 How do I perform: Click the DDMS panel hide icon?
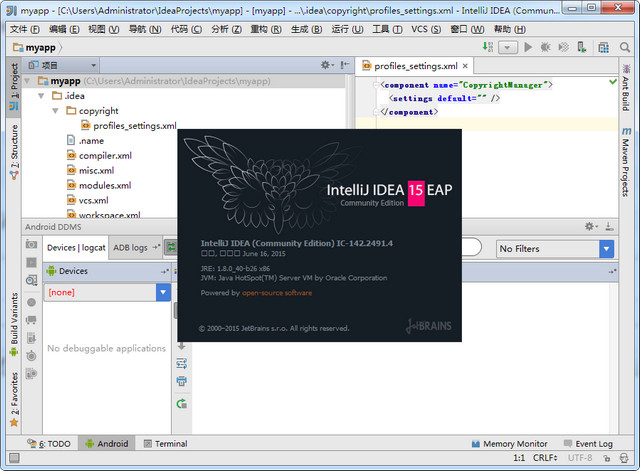click(x=609, y=227)
